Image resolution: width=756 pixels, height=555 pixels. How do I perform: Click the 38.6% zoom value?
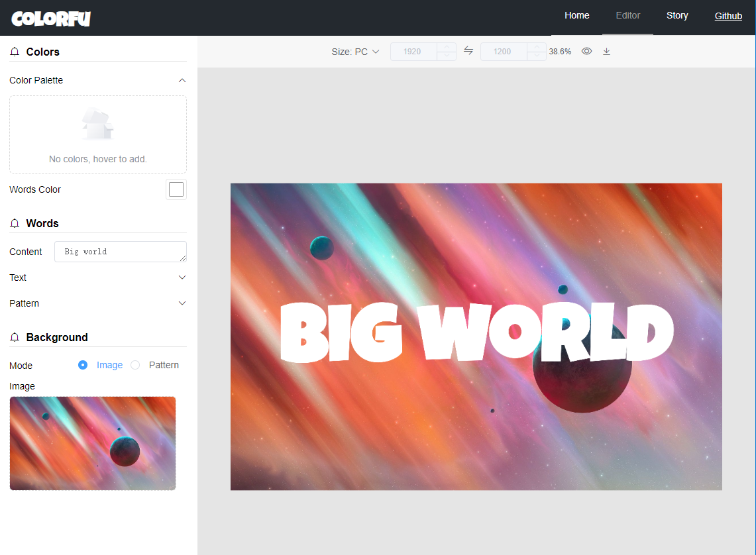[560, 52]
